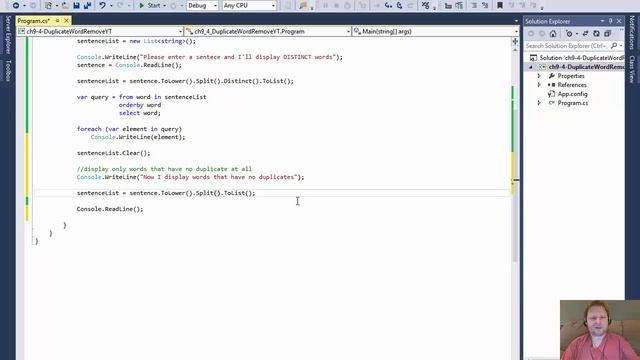
Task: Click Solution Explorer Pending Changes Filter icon
Action: click(x=569, y=34)
